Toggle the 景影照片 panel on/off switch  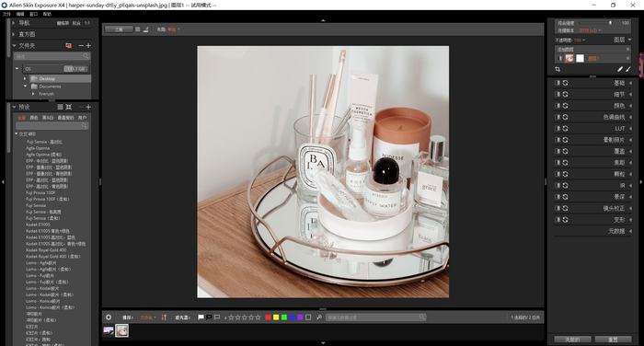(x=558, y=140)
